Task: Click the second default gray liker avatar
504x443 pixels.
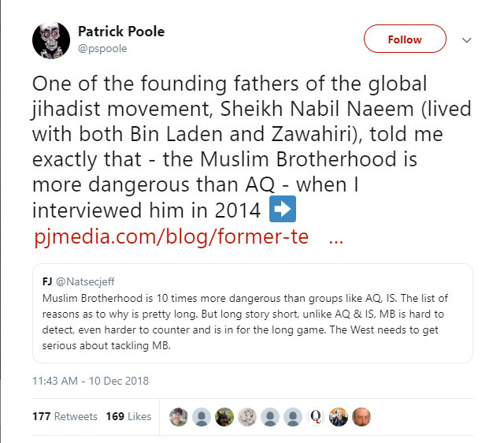Action: 271,416
